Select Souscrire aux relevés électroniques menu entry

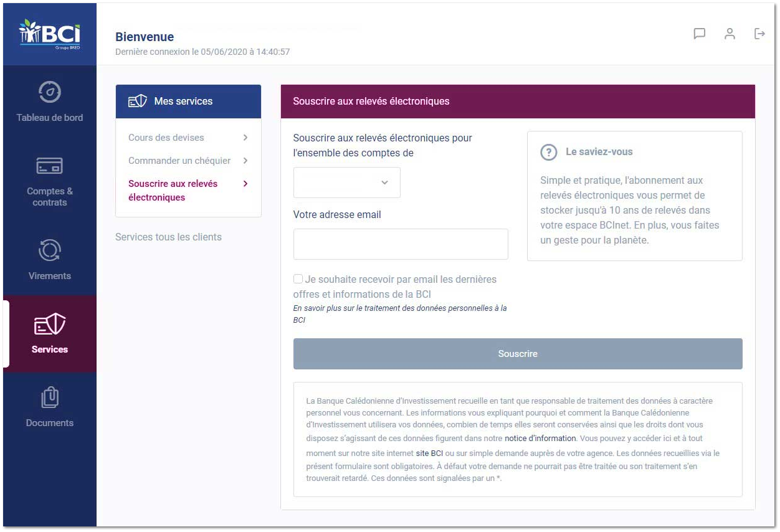pyautogui.click(x=173, y=191)
